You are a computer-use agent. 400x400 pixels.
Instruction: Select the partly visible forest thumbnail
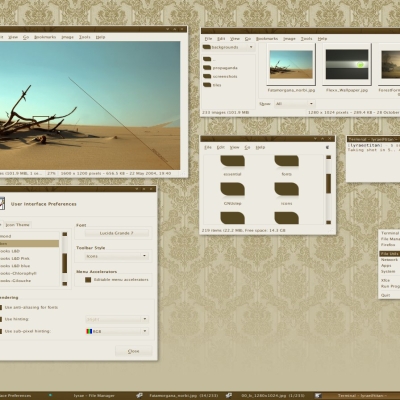390,64
